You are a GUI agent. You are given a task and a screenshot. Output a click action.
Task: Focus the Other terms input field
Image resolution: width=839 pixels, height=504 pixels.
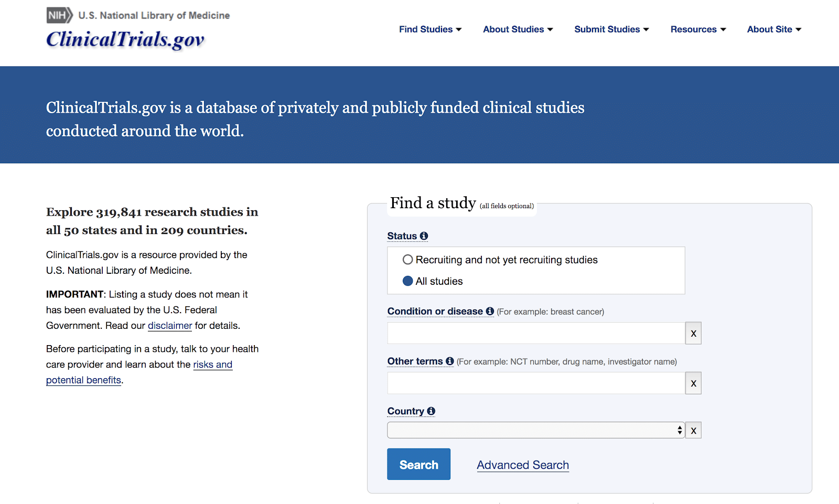tap(536, 383)
